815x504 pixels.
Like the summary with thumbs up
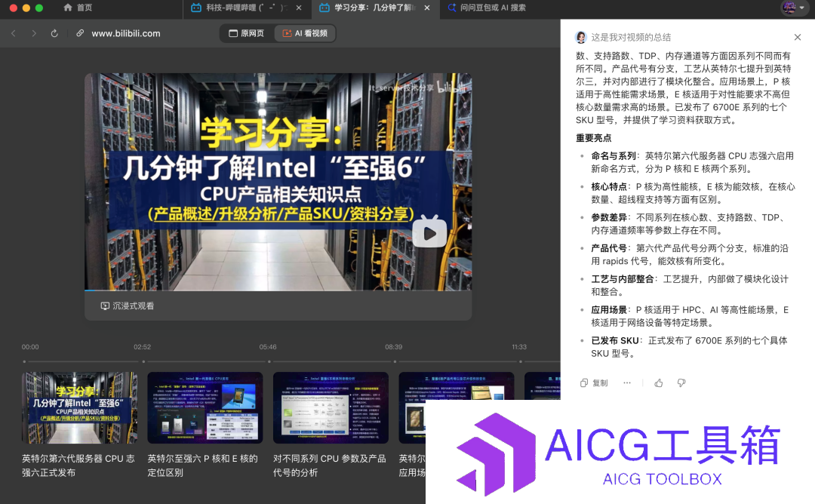pos(659,383)
